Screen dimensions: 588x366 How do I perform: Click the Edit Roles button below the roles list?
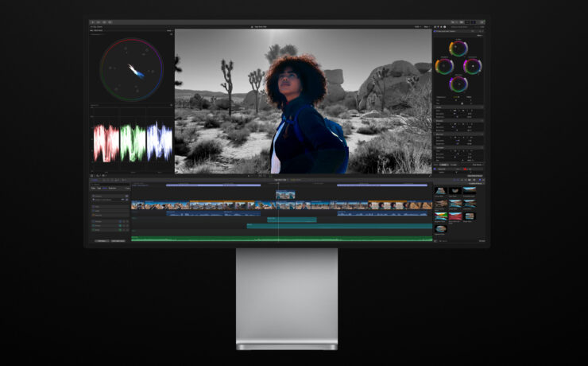pos(102,240)
